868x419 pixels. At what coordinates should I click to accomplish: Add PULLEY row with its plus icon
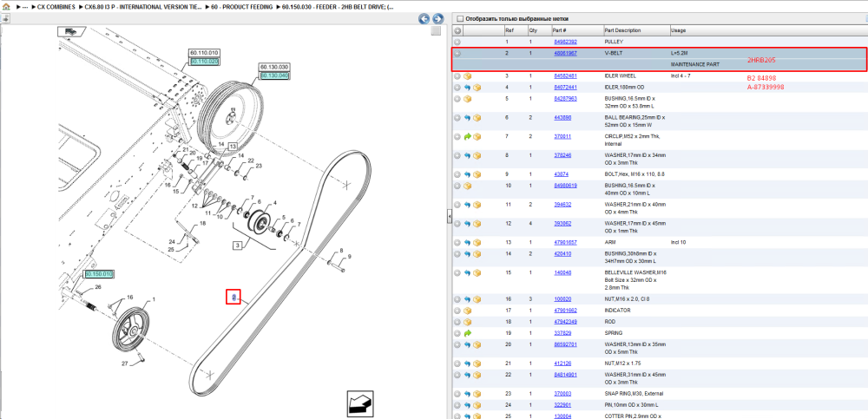click(457, 42)
